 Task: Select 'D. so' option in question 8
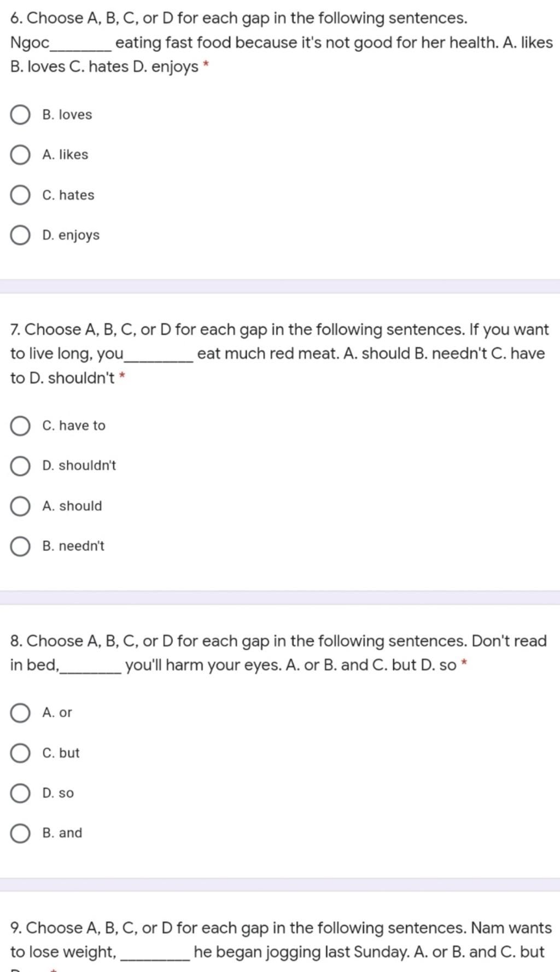(20, 793)
